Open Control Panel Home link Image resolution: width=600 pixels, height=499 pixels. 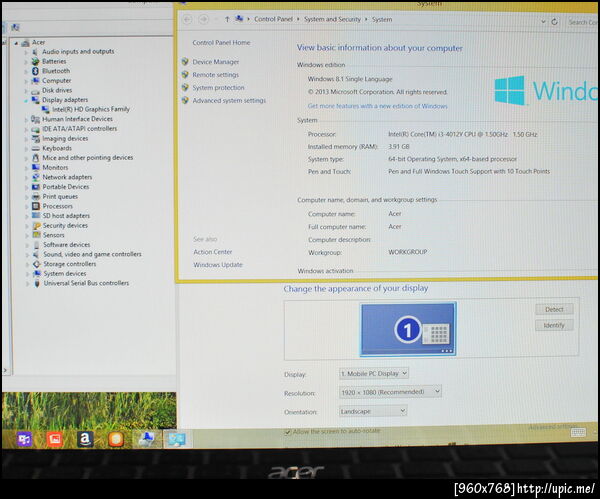(x=221, y=42)
